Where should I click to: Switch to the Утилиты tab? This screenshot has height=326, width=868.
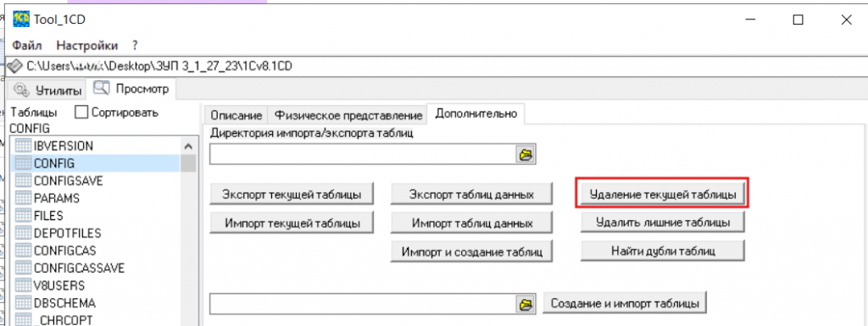coord(48,90)
